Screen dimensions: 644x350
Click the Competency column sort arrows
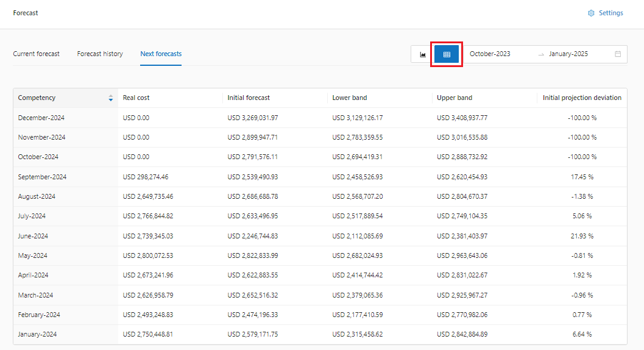coord(110,98)
